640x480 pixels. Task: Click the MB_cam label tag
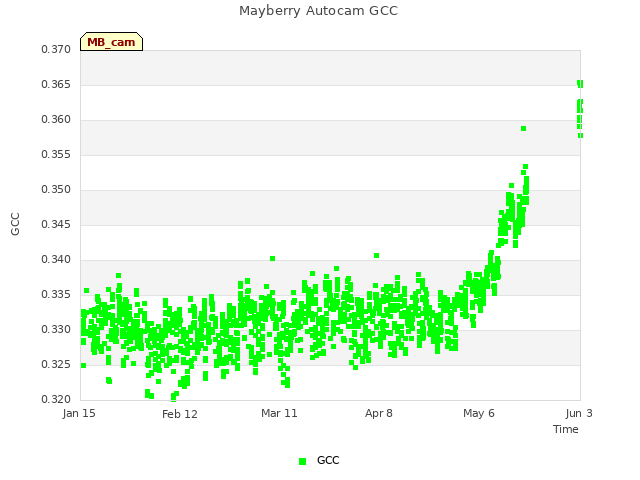[x=111, y=42]
